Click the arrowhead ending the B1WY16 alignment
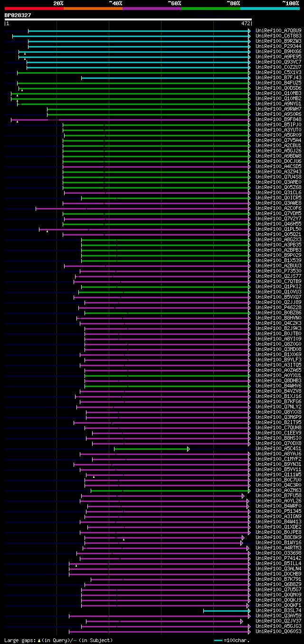The width and height of the screenshot is (304, 644). pyautogui.click(x=241, y=542)
